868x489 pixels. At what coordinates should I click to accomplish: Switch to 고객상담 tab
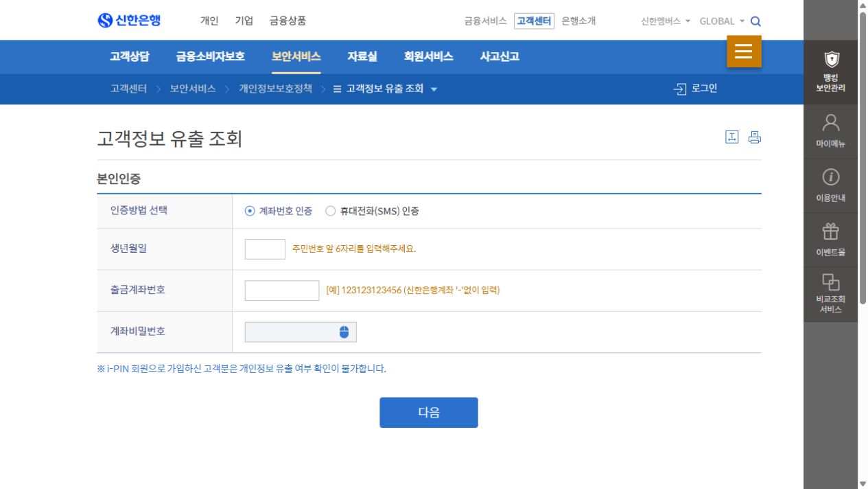pyautogui.click(x=130, y=57)
